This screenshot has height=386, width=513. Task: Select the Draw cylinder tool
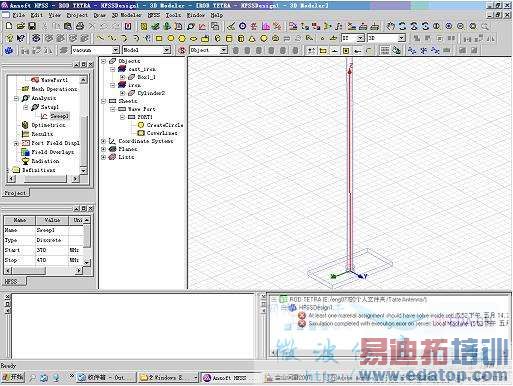(x=229, y=38)
